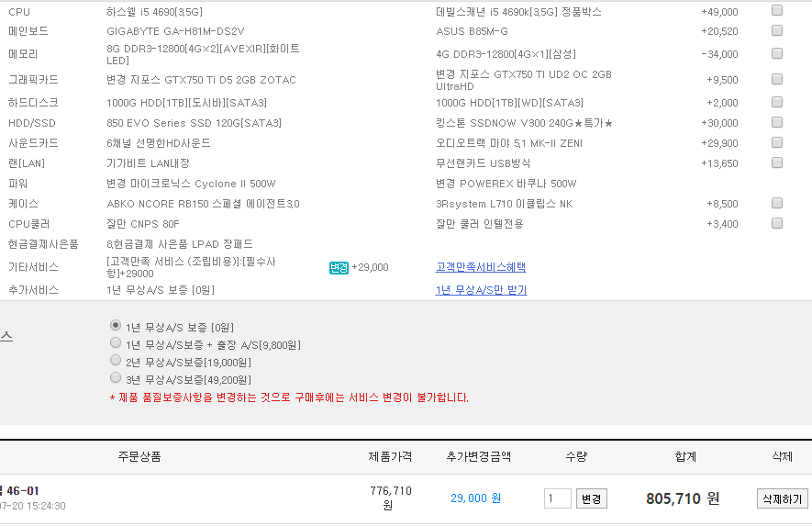The image size is (812, 526).
Task: Click the 805,710 원 total price
Action: [683, 498]
